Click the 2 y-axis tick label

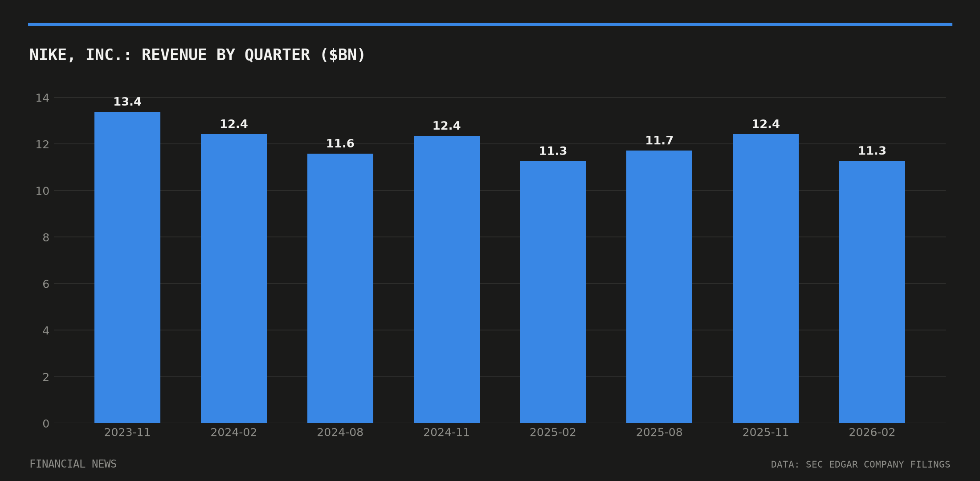[x=46, y=377]
